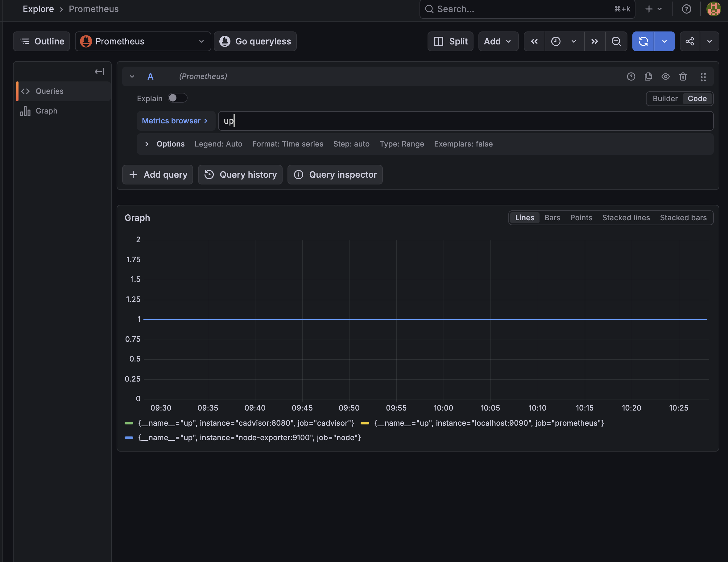Open the Prometheus data source dropdown
The height and width of the screenshot is (562, 728).
click(x=143, y=41)
